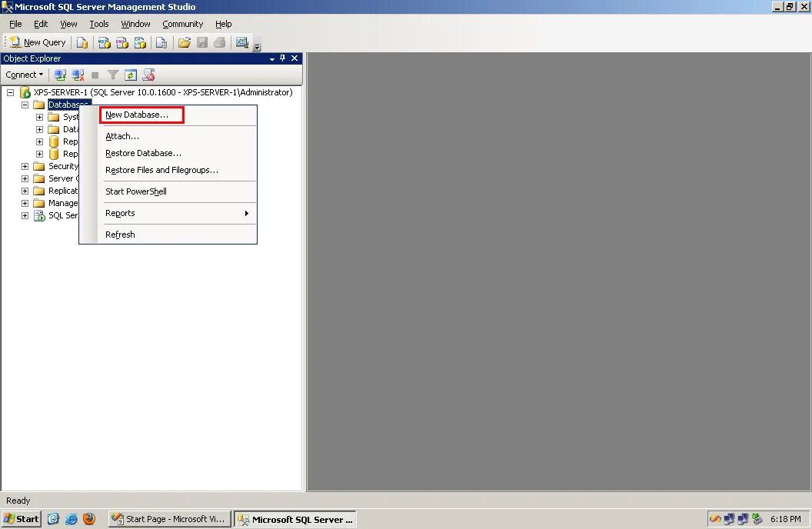Click the SQL Server Agent icon
812x529 pixels.
(39, 216)
